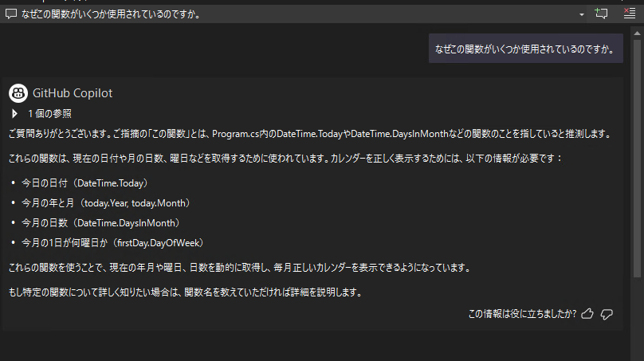This screenshot has width=644, height=361.
Task: Expand the references disclosure triangle
Action: pos(15,114)
